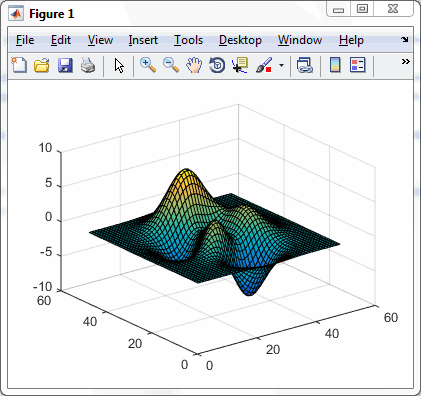Screen dimensions: 421x396
Task: Create a new figure with toolbar icon
Action: (x=19, y=65)
